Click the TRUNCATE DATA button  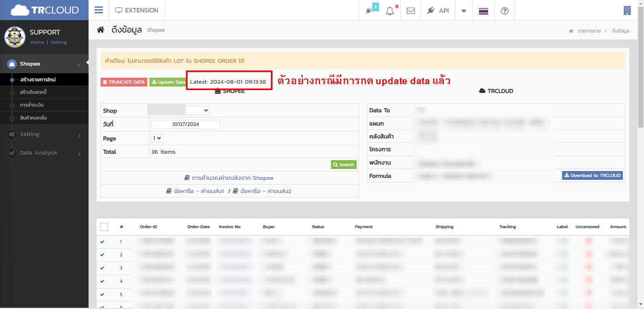pos(124,82)
